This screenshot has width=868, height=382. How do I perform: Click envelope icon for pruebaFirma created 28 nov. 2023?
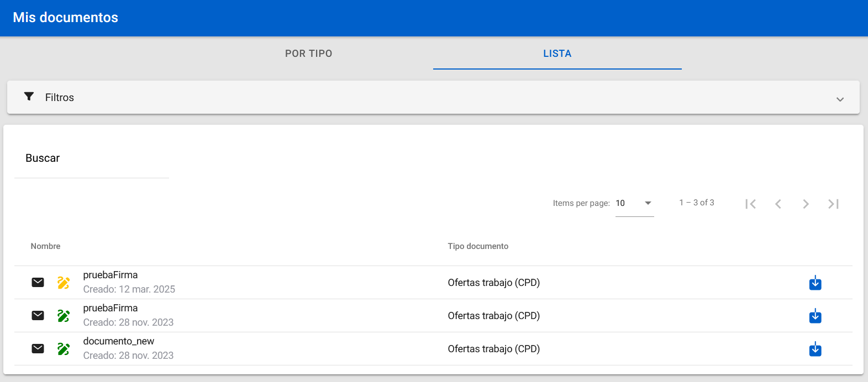pos(38,316)
